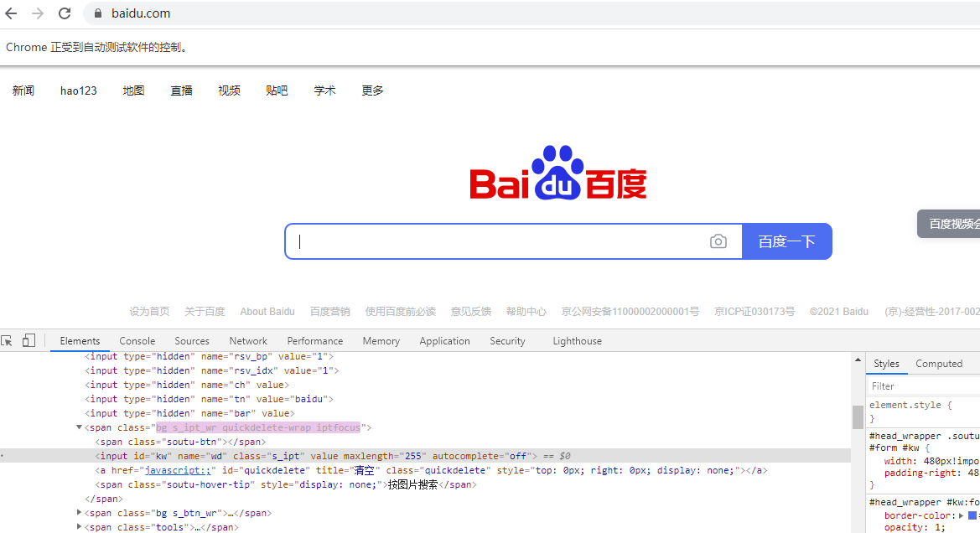Screen dimensions: 980x533
Task: Switch to the Network tab
Action: [x=248, y=340]
